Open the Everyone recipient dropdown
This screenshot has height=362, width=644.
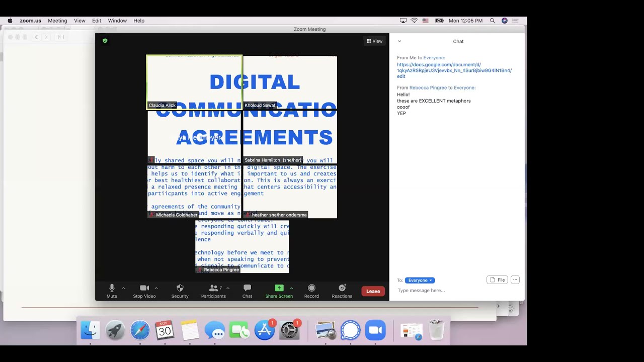[x=420, y=280]
